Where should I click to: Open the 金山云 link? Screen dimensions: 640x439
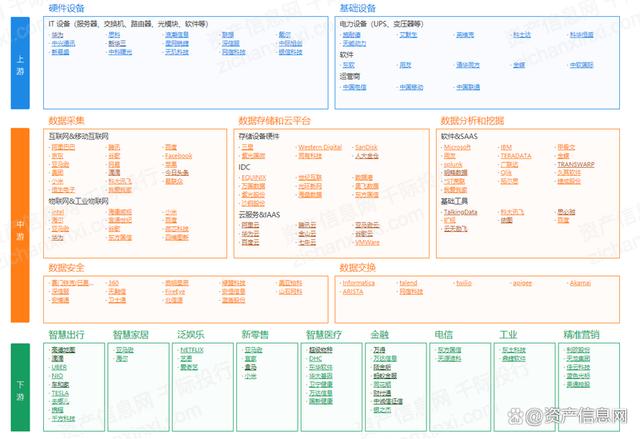(307, 233)
